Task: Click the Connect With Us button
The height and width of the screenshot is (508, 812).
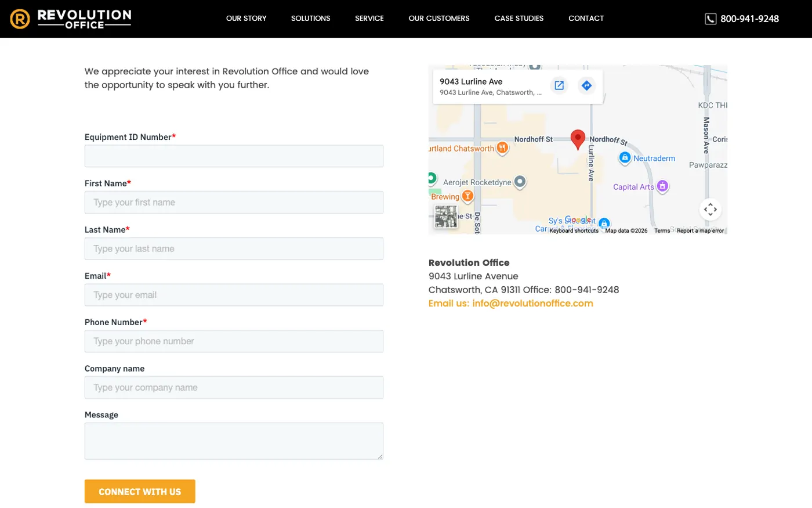Action: [140, 492]
